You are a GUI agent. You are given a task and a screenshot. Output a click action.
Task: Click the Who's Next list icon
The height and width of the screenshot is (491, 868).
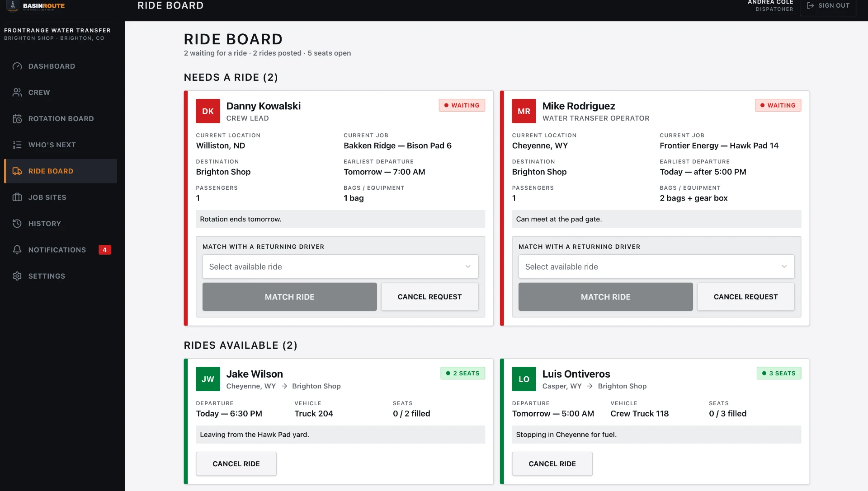pos(17,145)
